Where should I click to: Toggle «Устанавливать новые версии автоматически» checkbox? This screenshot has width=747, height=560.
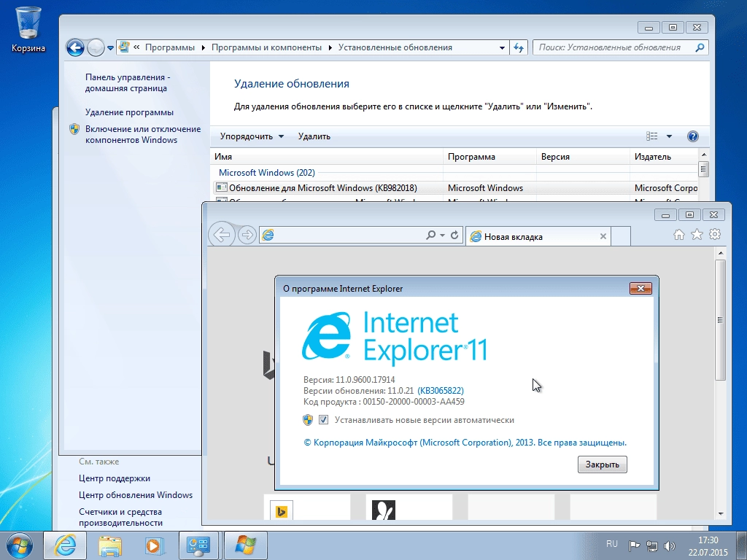(x=323, y=420)
